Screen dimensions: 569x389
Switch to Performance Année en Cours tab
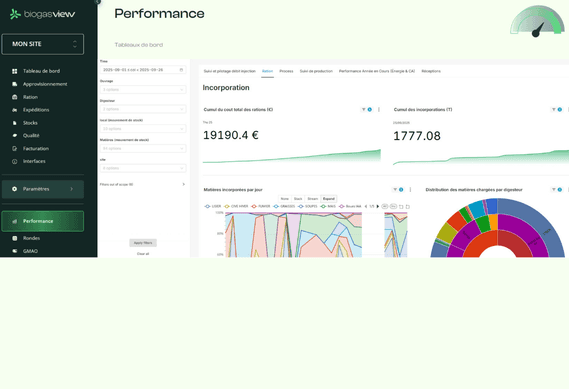pos(377,71)
